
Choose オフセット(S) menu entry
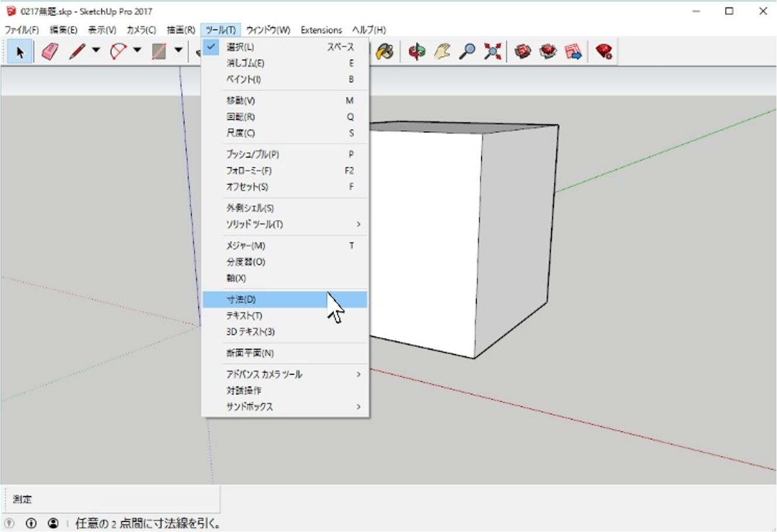285,187
